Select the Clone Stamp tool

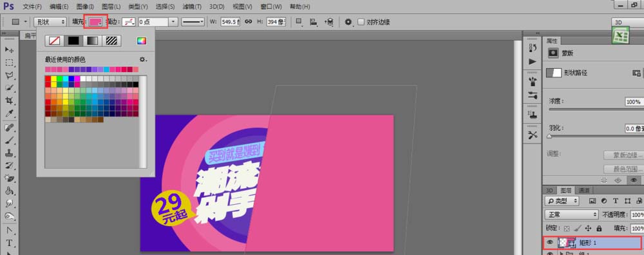coord(9,153)
